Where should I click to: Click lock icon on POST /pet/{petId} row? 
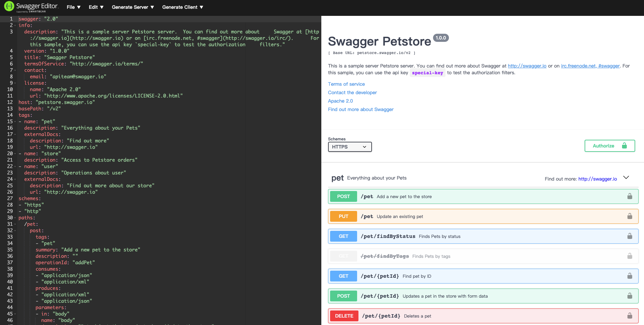pyautogui.click(x=630, y=296)
